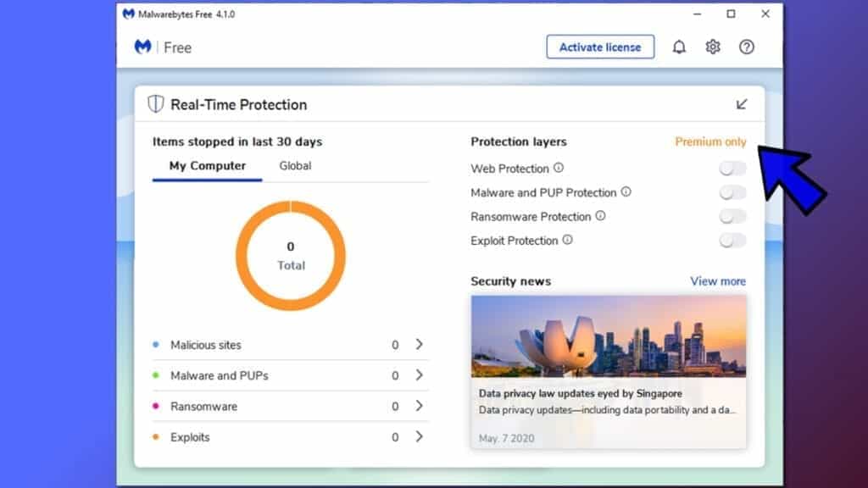Open Settings via the gear icon
This screenshot has width=868, height=488.
pos(713,47)
